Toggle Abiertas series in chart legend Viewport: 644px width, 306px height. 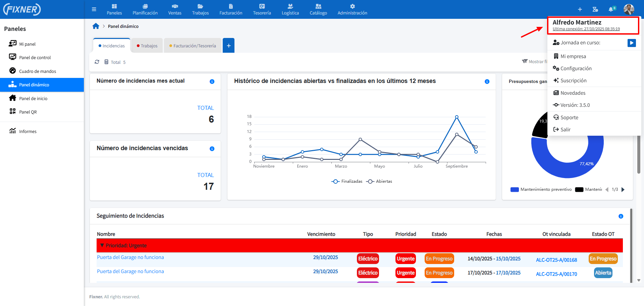[379, 181]
